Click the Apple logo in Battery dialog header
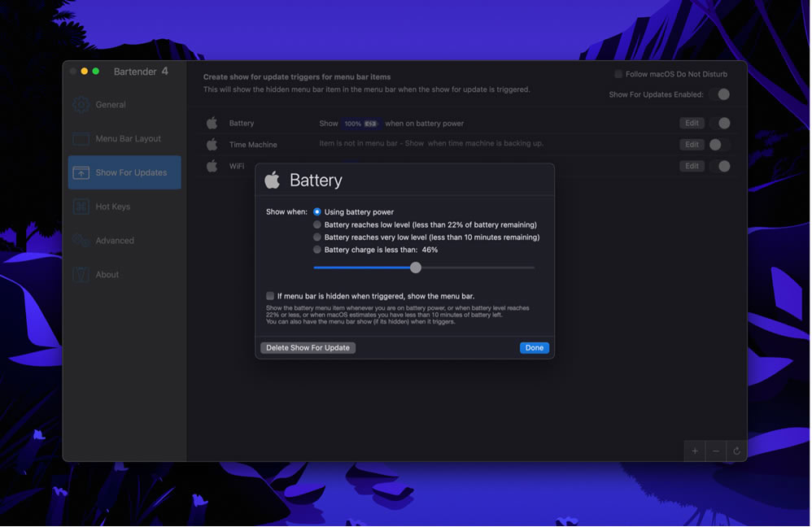Image resolution: width=812 pixels, height=527 pixels. pos(273,180)
